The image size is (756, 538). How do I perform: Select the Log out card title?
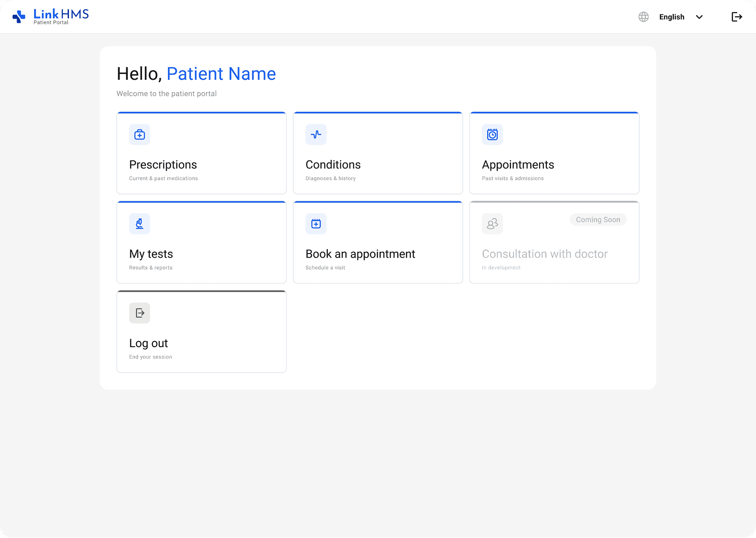point(149,343)
